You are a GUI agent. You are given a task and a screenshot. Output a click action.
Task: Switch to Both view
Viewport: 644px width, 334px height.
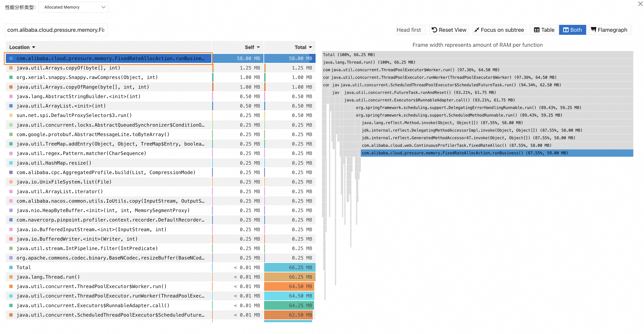point(572,30)
